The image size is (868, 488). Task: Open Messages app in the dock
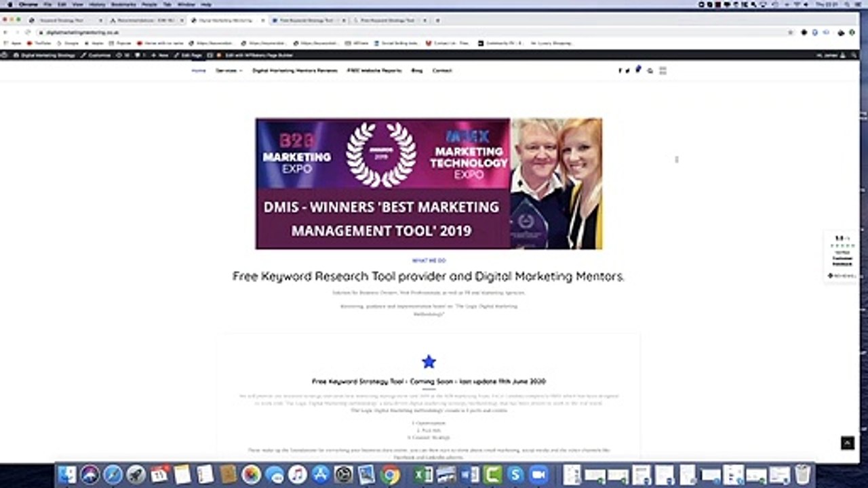tap(275, 474)
